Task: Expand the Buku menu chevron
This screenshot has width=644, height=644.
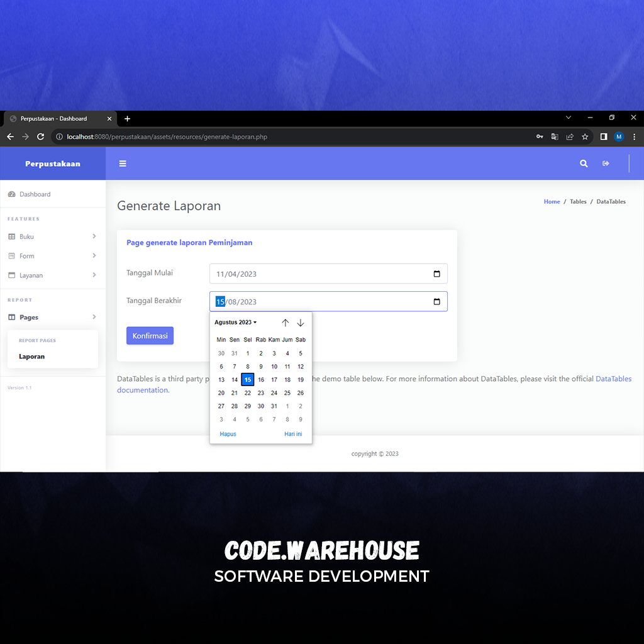Action: coord(94,236)
